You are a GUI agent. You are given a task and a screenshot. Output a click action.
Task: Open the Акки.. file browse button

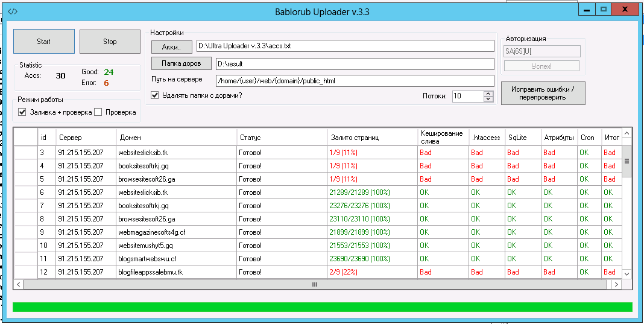[172, 47]
